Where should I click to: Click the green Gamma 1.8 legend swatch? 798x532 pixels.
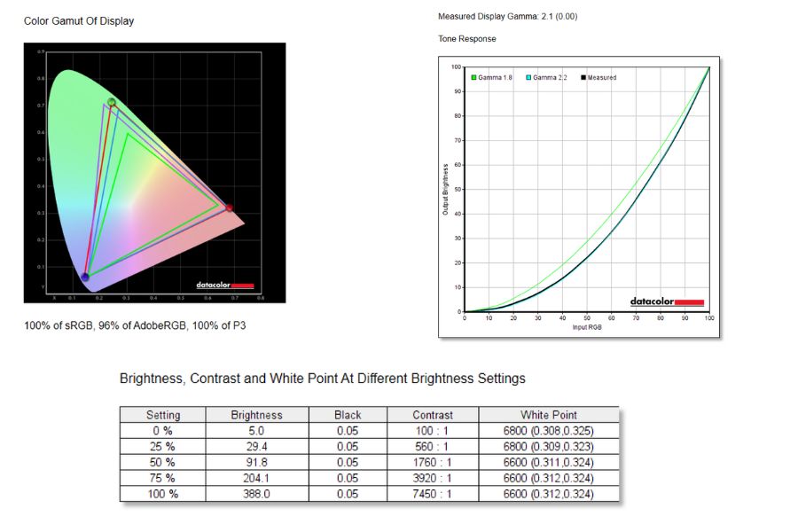(474, 78)
